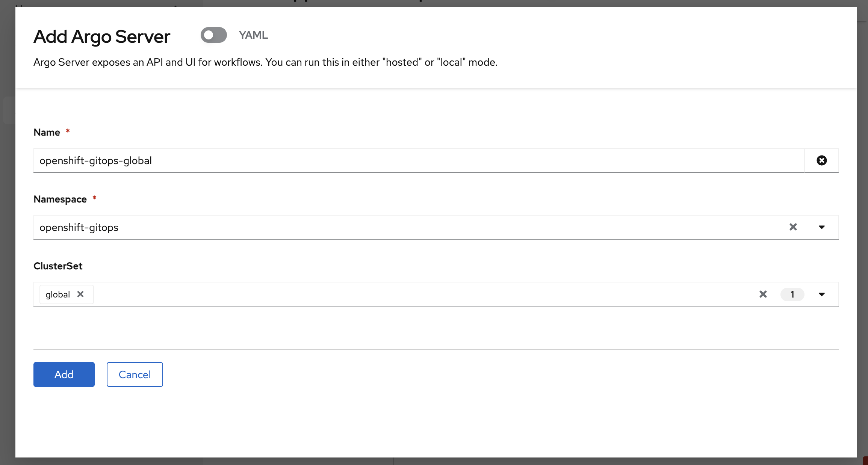Image resolution: width=868 pixels, height=465 pixels.
Task: Open the ClusterSet dropdown caret
Action: pos(821,294)
